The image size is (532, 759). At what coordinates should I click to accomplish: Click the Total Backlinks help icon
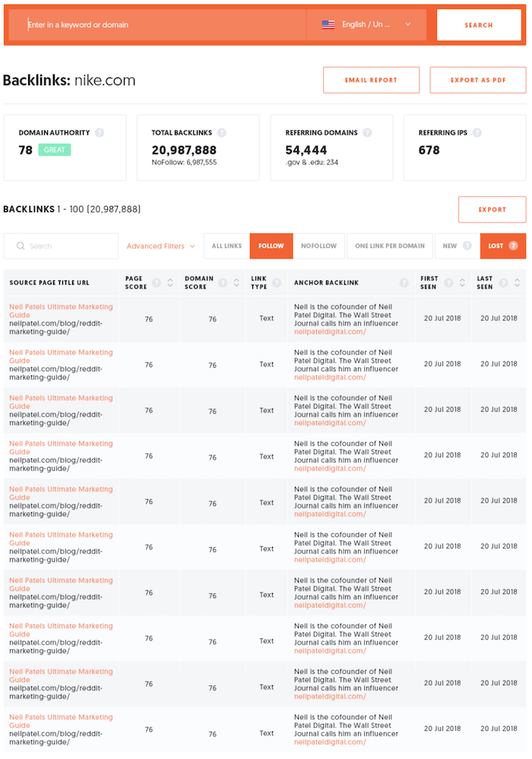tap(222, 133)
